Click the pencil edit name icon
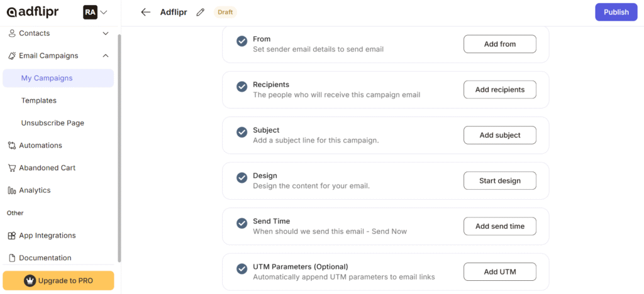644x294 pixels. (201, 12)
